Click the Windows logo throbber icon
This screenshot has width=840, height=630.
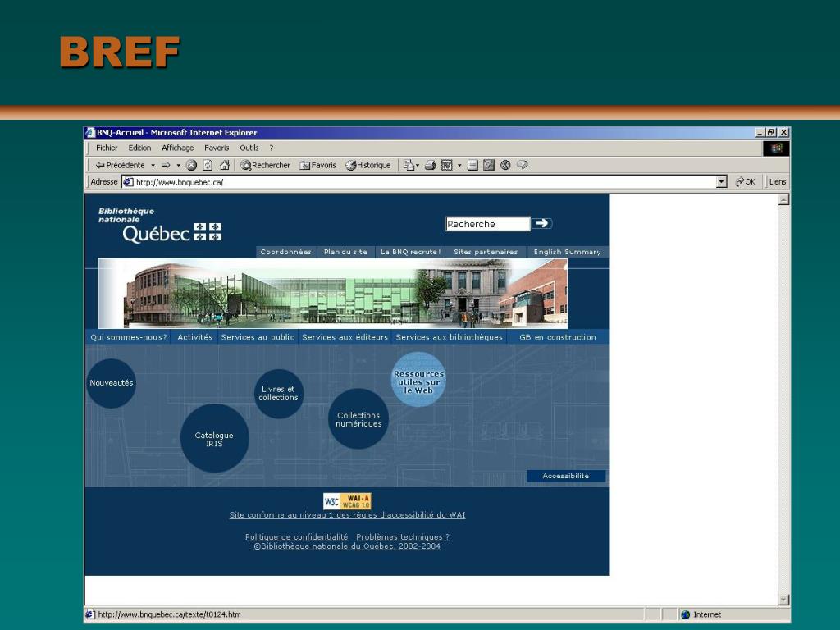click(776, 148)
